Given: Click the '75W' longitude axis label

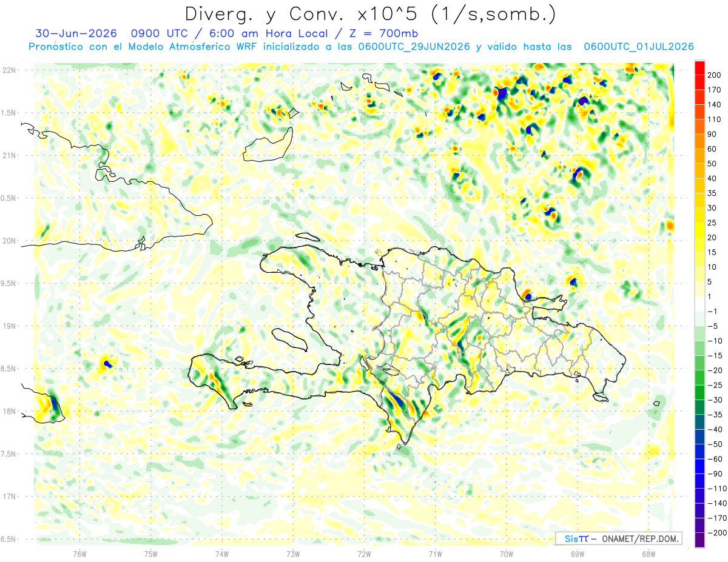Looking at the screenshot, I should (151, 554).
